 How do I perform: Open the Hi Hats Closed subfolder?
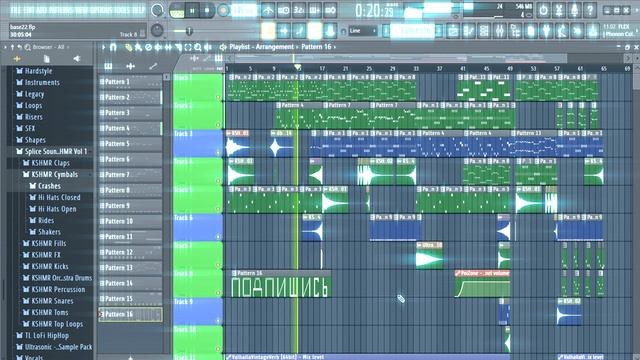coord(55,197)
